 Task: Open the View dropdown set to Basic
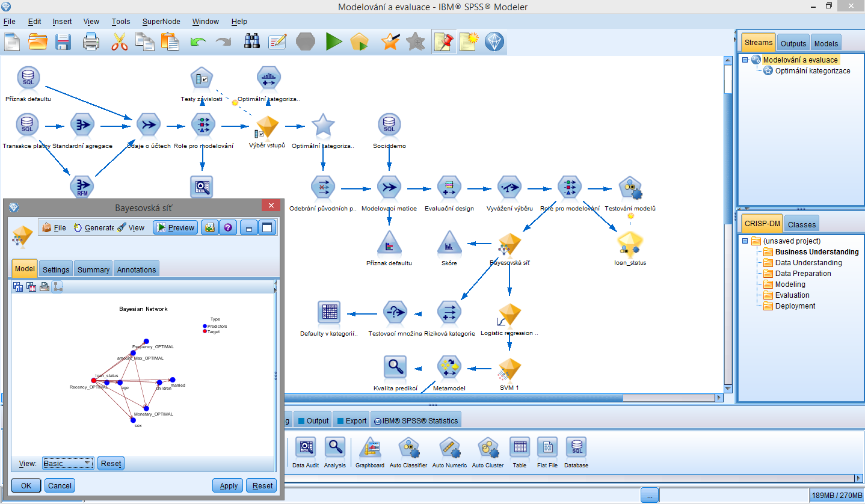pyautogui.click(x=67, y=463)
